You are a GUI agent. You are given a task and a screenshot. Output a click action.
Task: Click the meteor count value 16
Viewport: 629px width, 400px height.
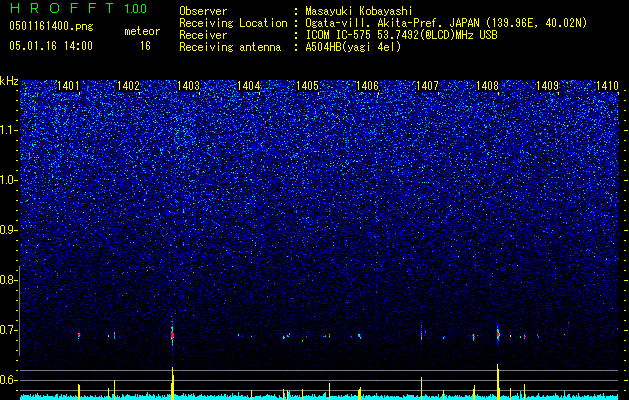click(145, 46)
